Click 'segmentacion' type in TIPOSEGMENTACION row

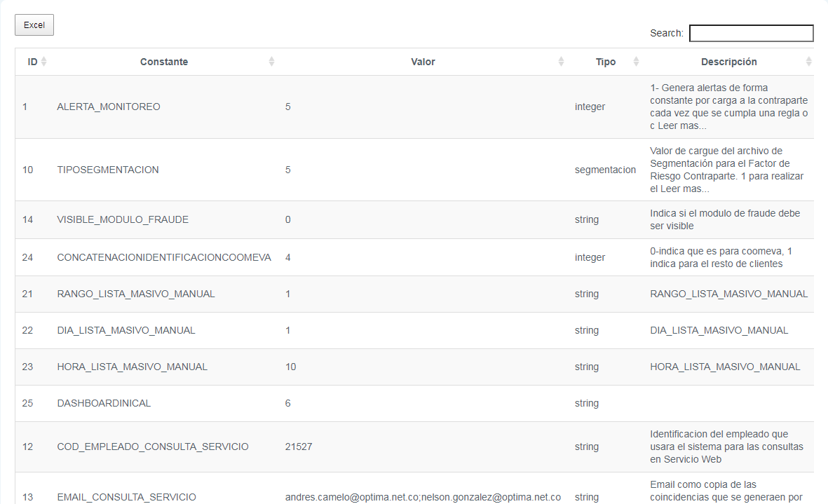click(605, 170)
